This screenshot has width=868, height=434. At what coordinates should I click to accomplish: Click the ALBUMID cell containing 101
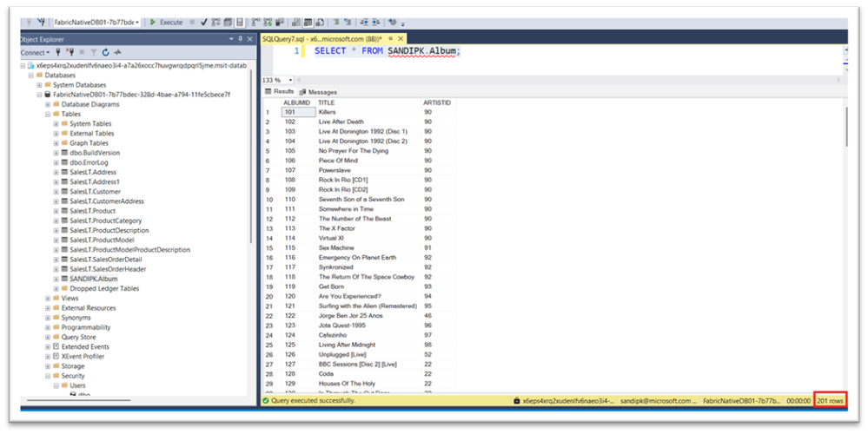pyautogui.click(x=298, y=112)
